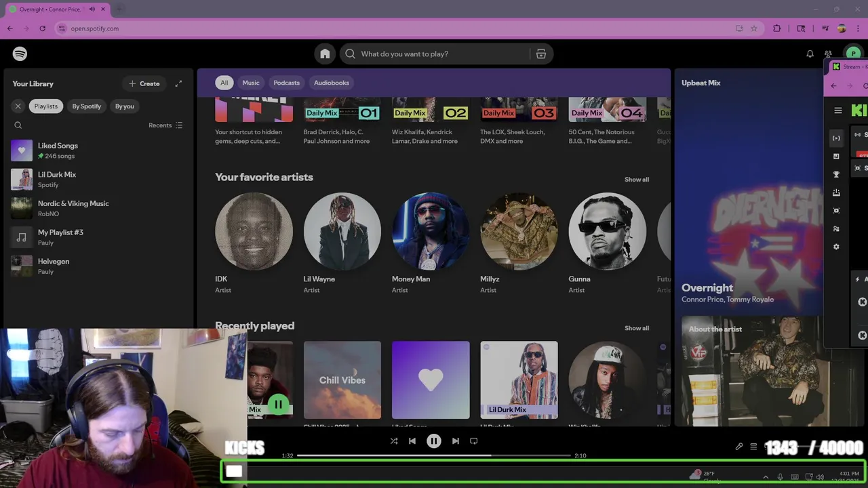Open My Playlist #3

click(x=98, y=237)
